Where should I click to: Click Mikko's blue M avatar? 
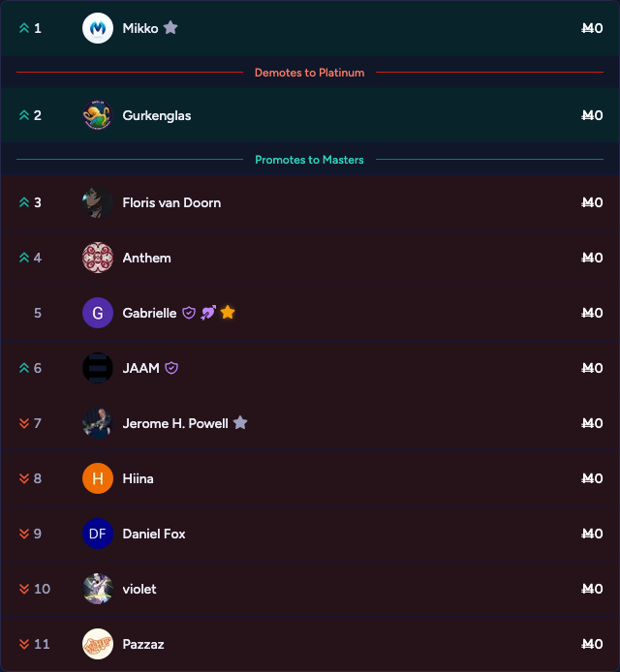pyautogui.click(x=98, y=29)
